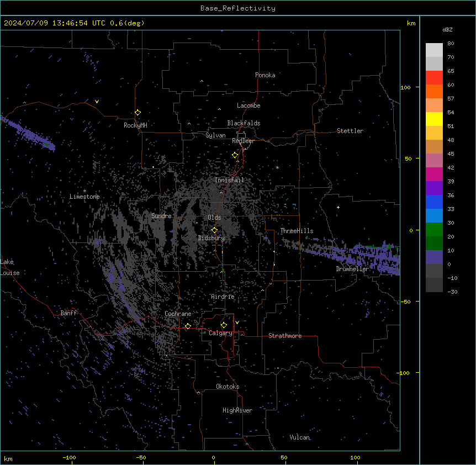Click the Ponoka city label
The width and height of the screenshot is (476, 465).
(265, 75)
